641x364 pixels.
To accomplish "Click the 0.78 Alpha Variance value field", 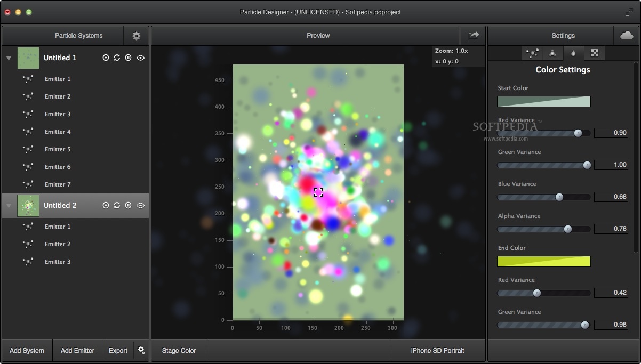I will pyautogui.click(x=611, y=229).
